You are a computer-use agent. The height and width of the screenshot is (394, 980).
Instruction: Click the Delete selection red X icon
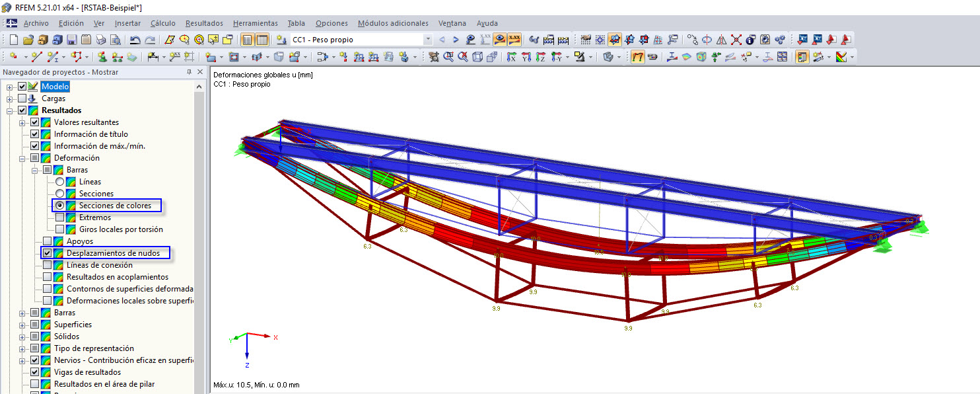tap(736, 40)
